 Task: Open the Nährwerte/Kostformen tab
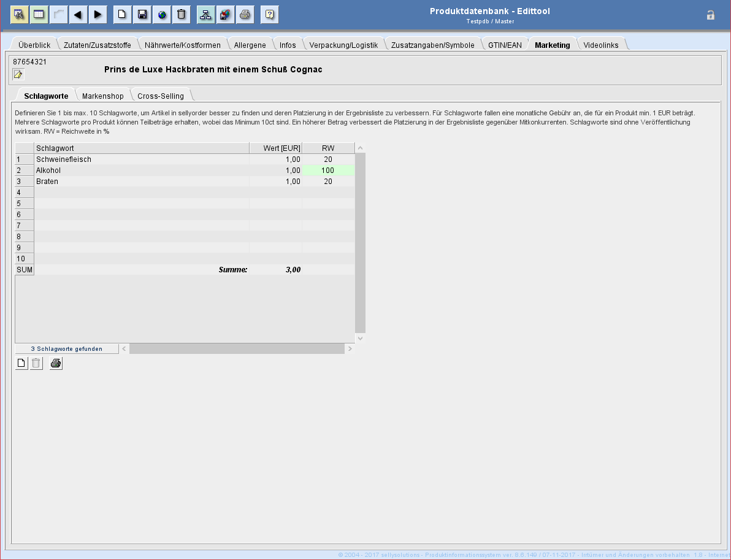(183, 45)
